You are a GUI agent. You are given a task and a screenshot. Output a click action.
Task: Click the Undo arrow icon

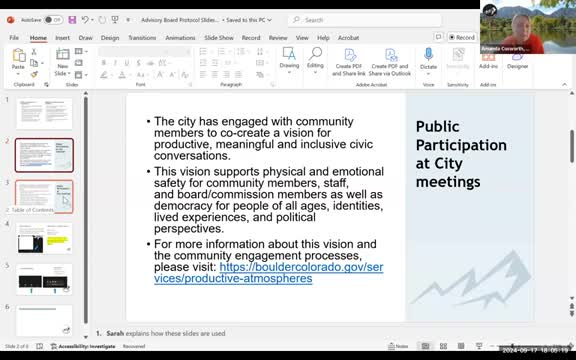coord(85,20)
